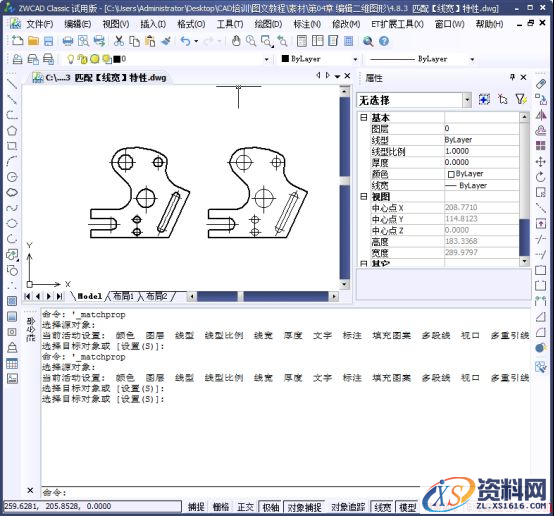Open the 无选择 object selection dropdown
This screenshot has height=516, width=554.
(x=467, y=100)
